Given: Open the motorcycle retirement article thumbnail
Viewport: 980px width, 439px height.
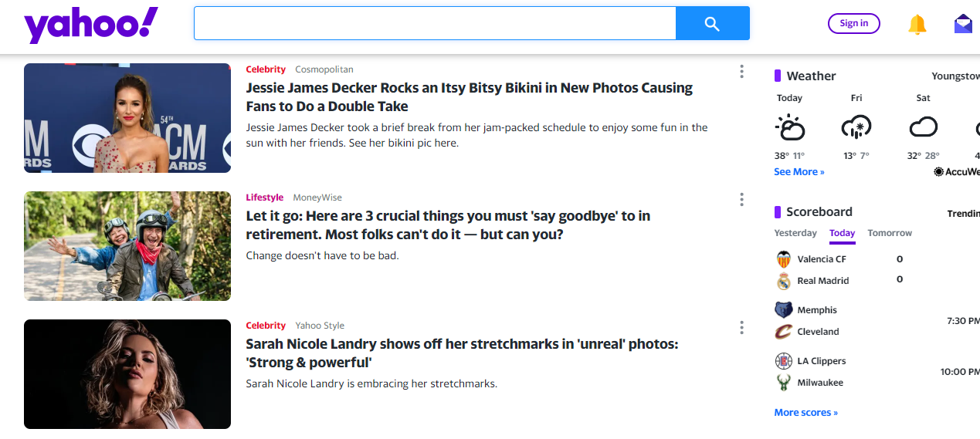Looking at the screenshot, I should pyautogui.click(x=127, y=246).
